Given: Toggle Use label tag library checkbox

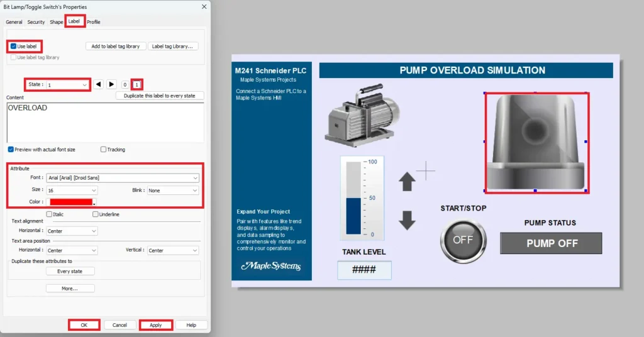Looking at the screenshot, I should 14,57.
